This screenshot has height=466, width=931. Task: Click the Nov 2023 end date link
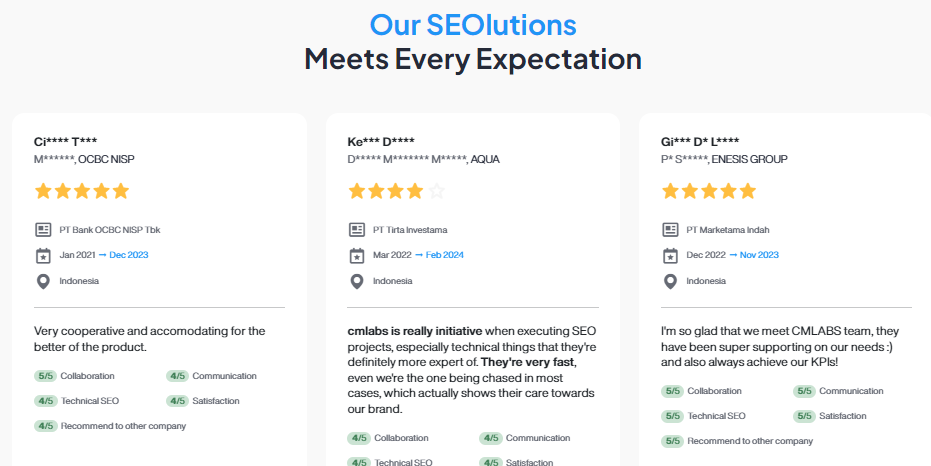[x=759, y=255]
